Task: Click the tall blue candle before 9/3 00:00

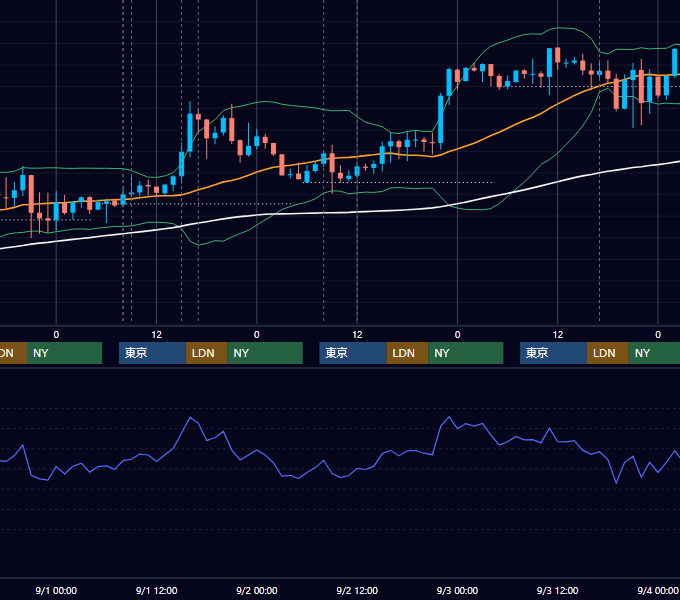Action: tap(441, 119)
